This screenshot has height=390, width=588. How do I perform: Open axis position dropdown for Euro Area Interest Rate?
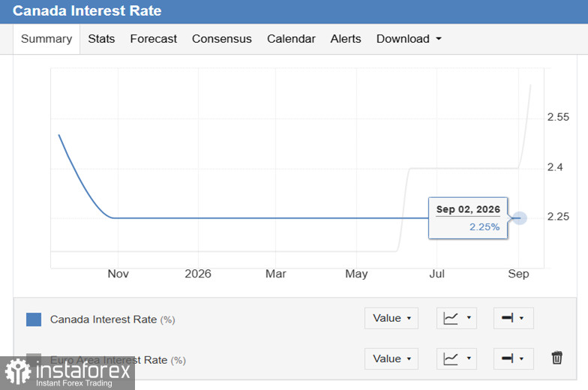(x=513, y=358)
